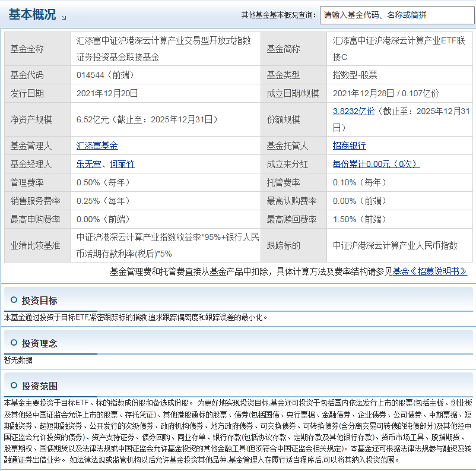Click the circle bullet icon beside 投资理念

coord(14,343)
